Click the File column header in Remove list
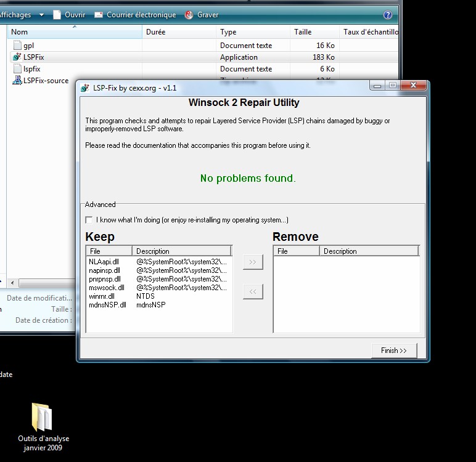This screenshot has width=476, height=462. tap(297, 251)
